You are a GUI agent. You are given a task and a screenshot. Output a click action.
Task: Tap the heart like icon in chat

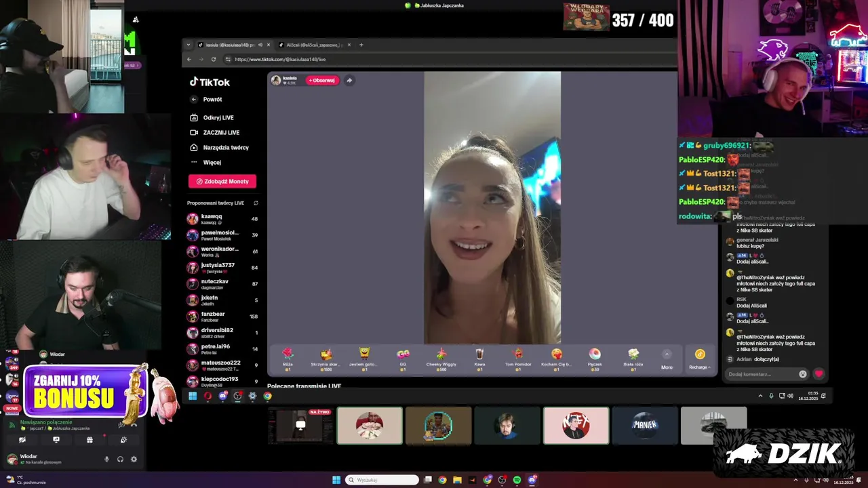[x=819, y=373]
